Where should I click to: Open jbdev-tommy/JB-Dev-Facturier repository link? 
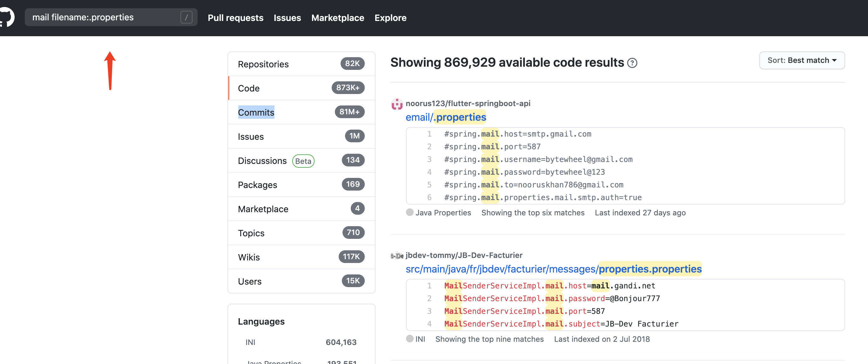(x=464, y=255)
